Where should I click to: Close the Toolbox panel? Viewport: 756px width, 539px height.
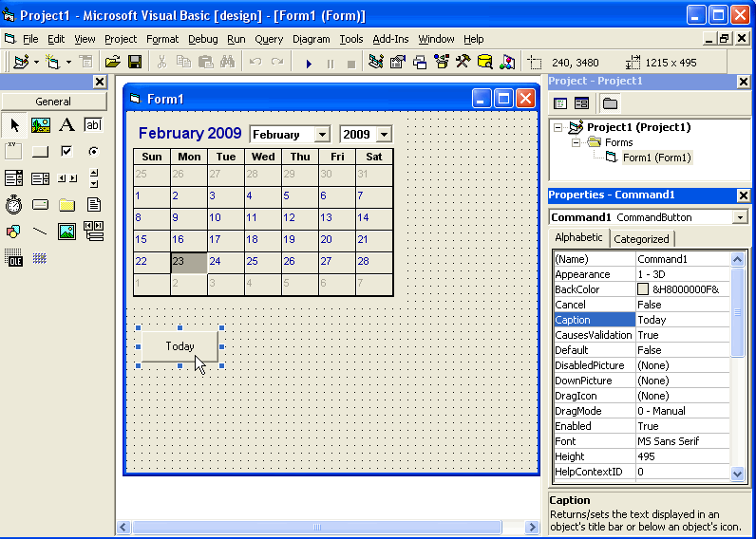coord(100,82)
